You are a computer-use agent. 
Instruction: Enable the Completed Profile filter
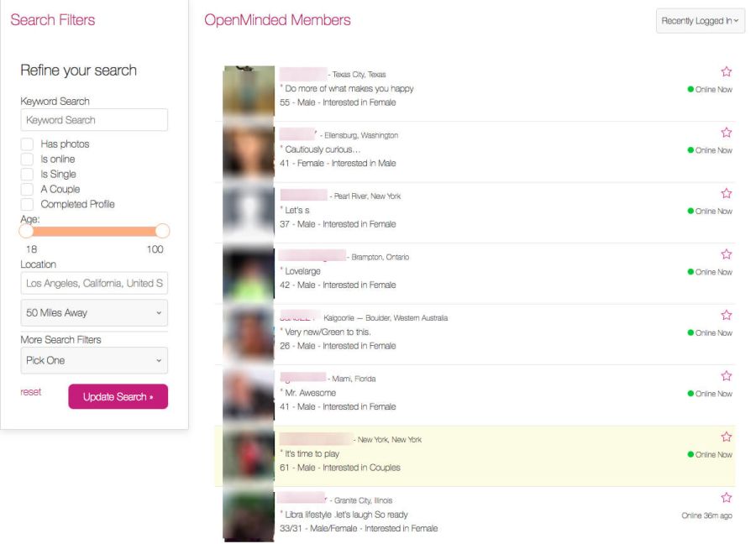(28, 204)
